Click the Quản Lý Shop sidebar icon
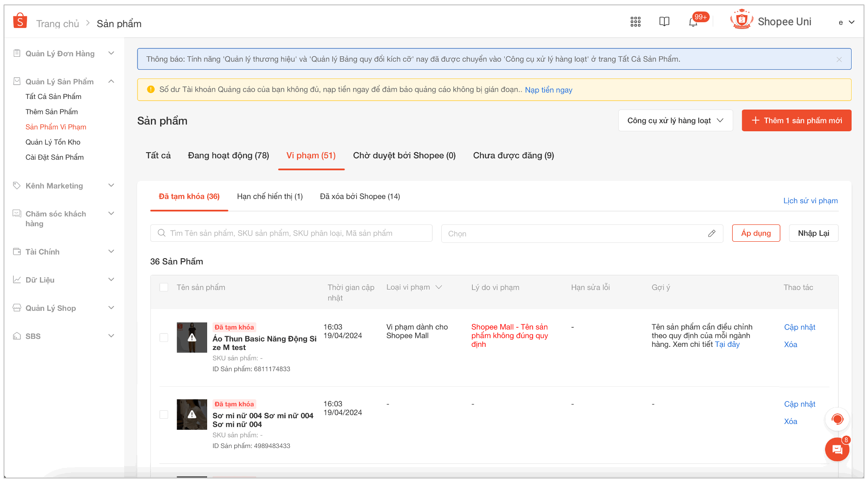Screen dimensions: 868x479 17,308
